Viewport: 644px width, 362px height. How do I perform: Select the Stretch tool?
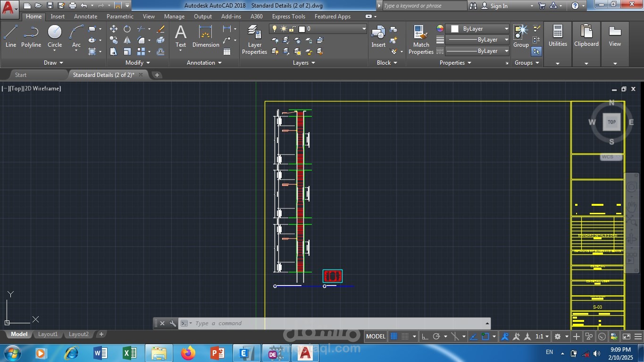point(114,51)
